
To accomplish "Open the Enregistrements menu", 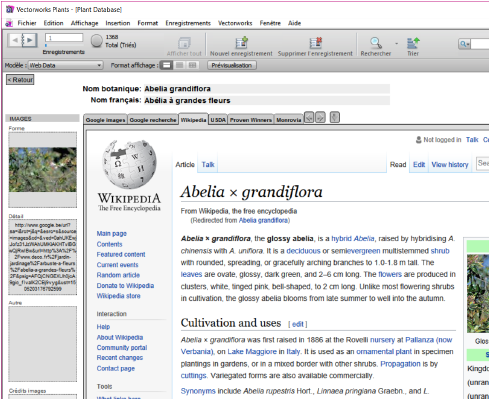I will pyautogui.click(x=188, y=23).
